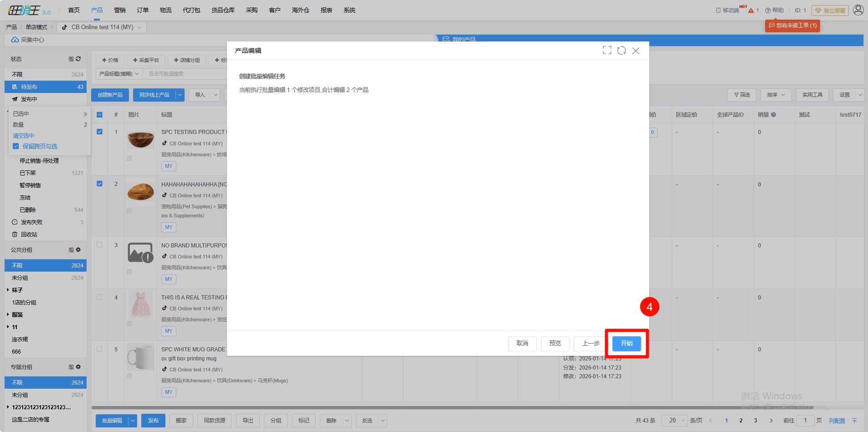Open 专属分组 settings gear icon
The height and width of the screenshot is (432, 868).
78,367
